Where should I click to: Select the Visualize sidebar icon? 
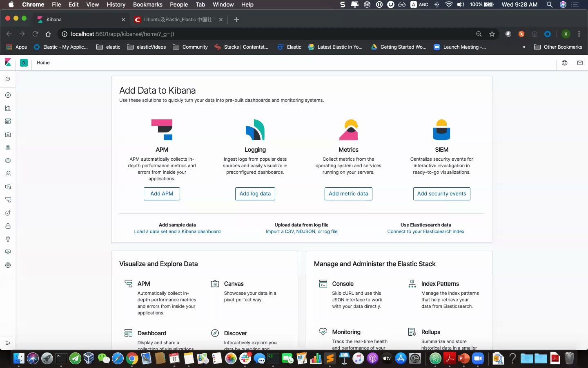pyautogui.click(x=8, y=108)
